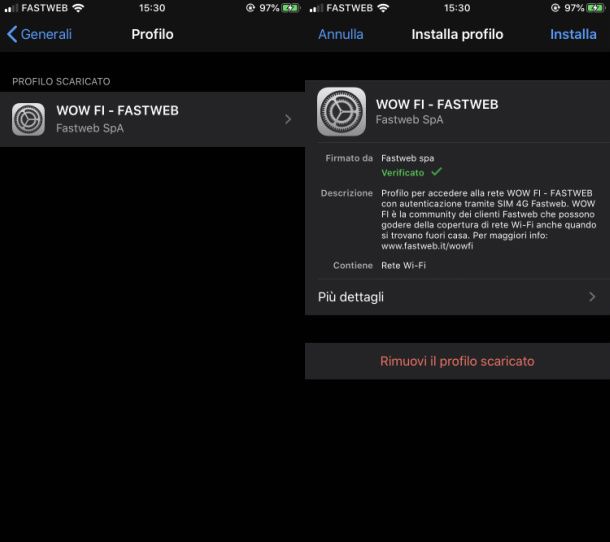Tap back arrow chevron beside Generali
This screenshot has width=610, height=542.
12,34
